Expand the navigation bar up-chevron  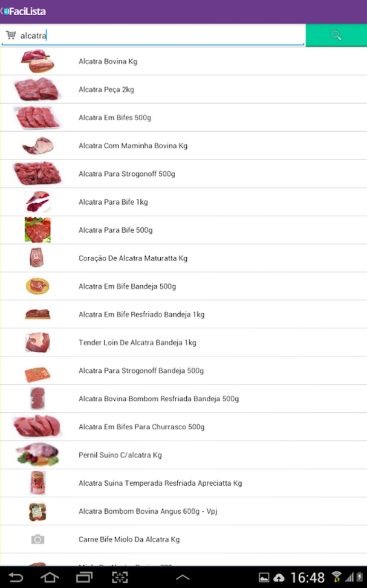183,577
